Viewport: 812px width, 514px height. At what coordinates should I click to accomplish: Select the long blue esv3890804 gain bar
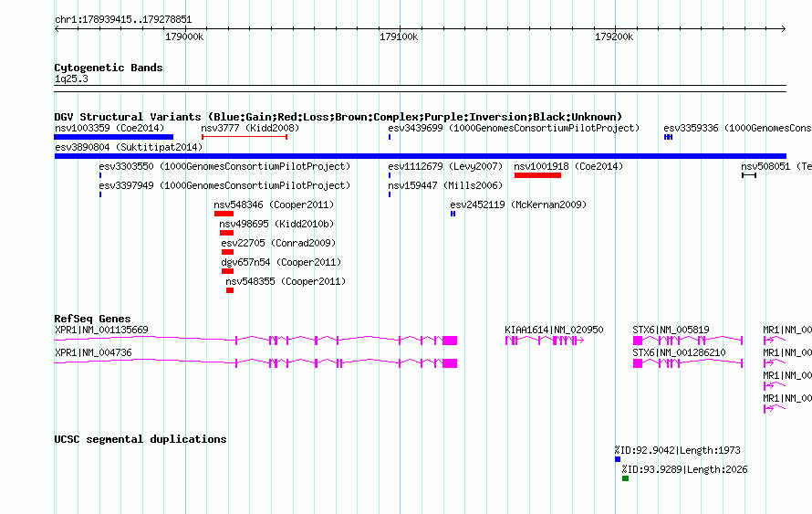tap(421, 156)
